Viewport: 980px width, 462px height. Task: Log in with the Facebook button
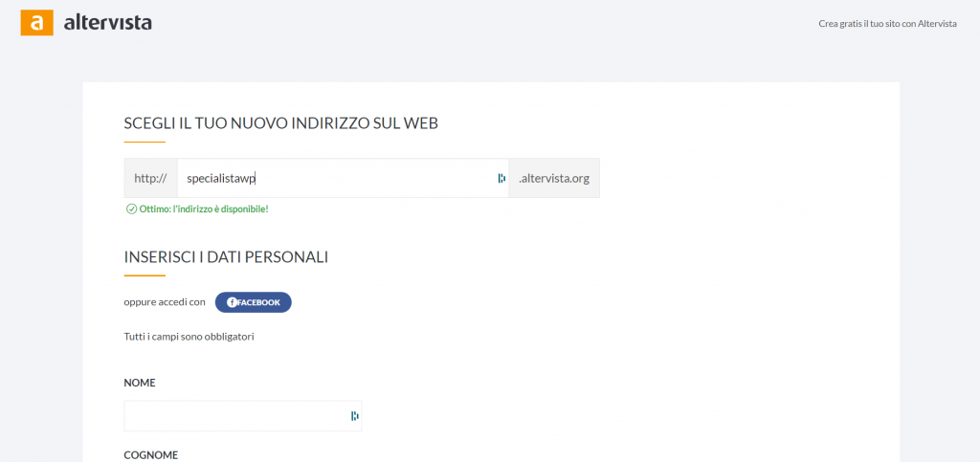254,302
